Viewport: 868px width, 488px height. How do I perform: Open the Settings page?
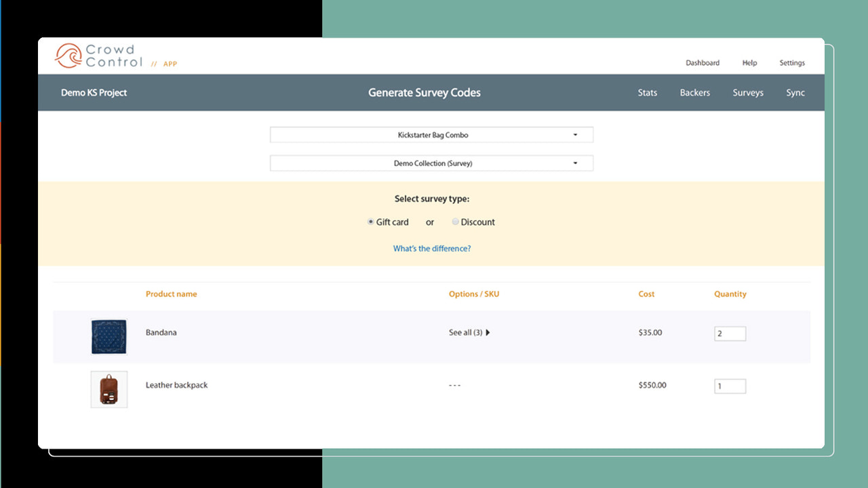(x=791, y=62)
